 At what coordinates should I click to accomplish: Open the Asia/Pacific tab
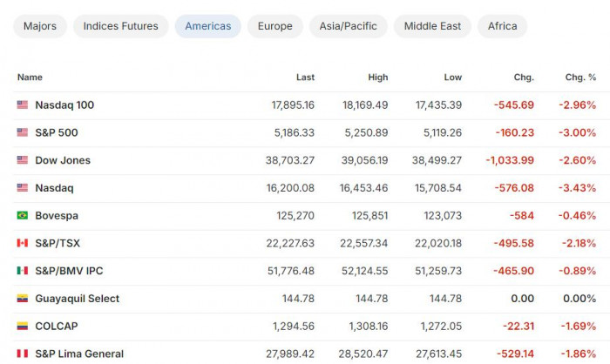pos(349,26)
